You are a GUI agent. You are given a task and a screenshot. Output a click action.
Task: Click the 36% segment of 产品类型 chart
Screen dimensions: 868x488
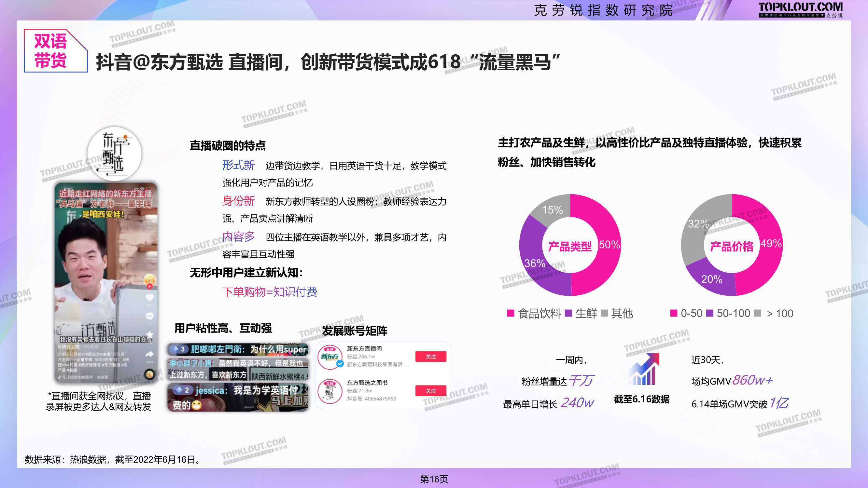point(535,263)
